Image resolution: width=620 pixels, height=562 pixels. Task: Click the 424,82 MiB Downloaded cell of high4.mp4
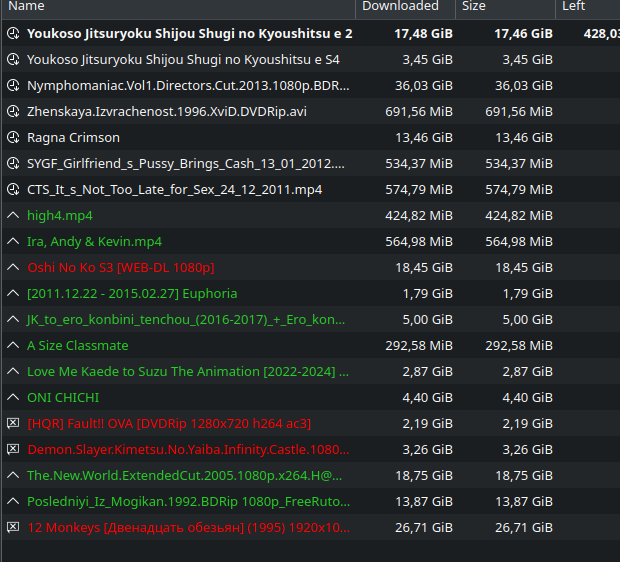[x=419, y=216]
